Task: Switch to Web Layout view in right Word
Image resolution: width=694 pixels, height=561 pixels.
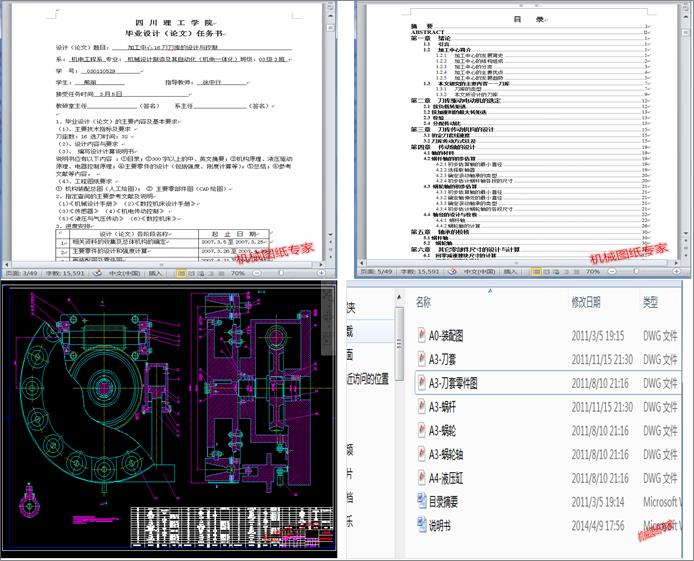Action: pos(556,271)
